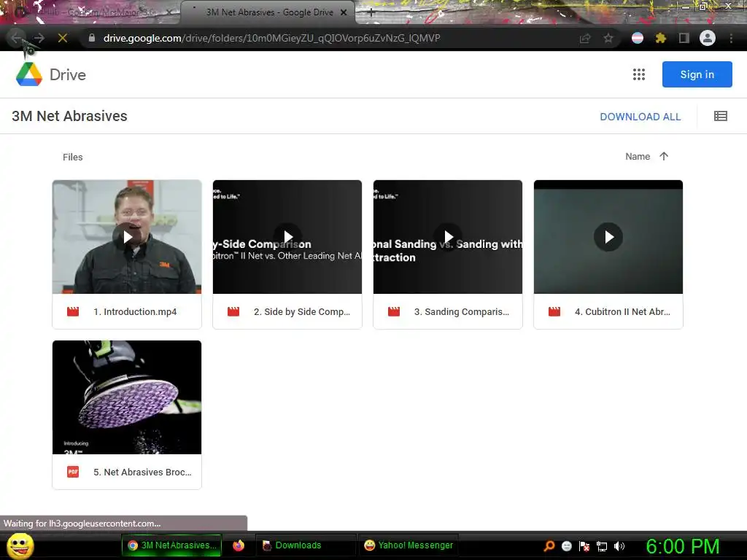Click the Google Drive logo
The image size is (747, 560).
tap(29, 74)
